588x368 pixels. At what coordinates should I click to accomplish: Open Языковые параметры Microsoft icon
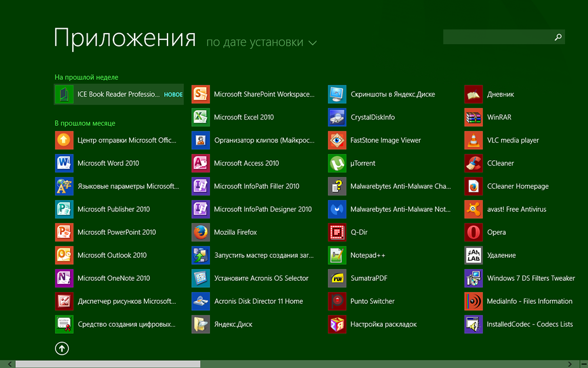point(64,186)
